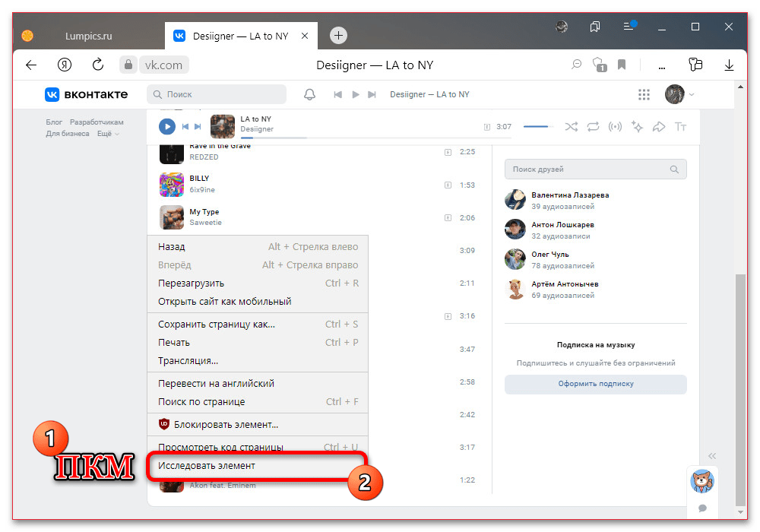The image size is (760, 532).
Task: Choose Поиск по странице
Action: point(258,402)
